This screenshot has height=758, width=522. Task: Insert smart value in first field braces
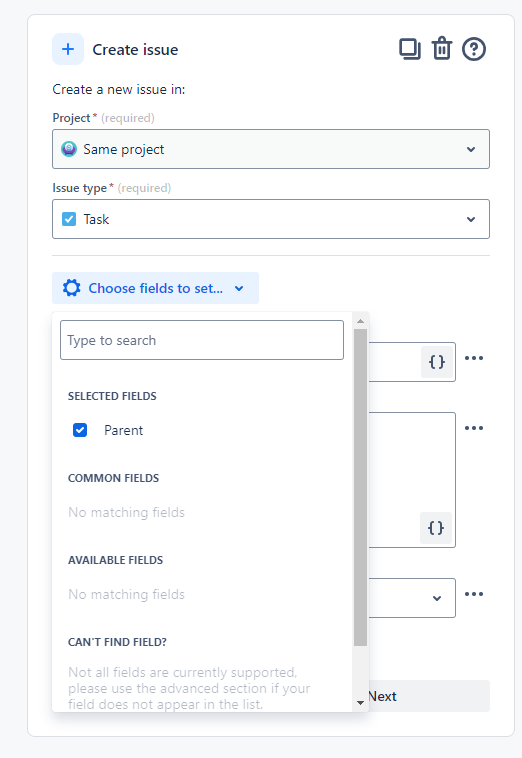click(x=437, y=362)
